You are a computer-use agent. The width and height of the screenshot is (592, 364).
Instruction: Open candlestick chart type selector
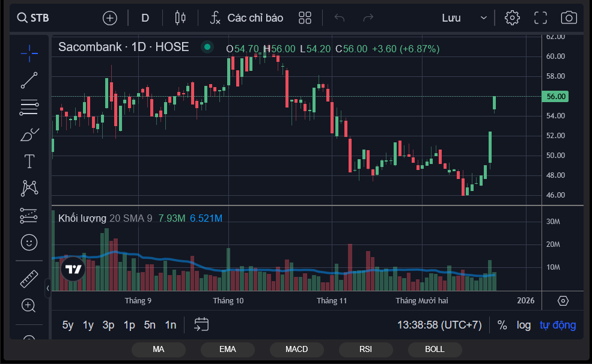pos(180,18)
